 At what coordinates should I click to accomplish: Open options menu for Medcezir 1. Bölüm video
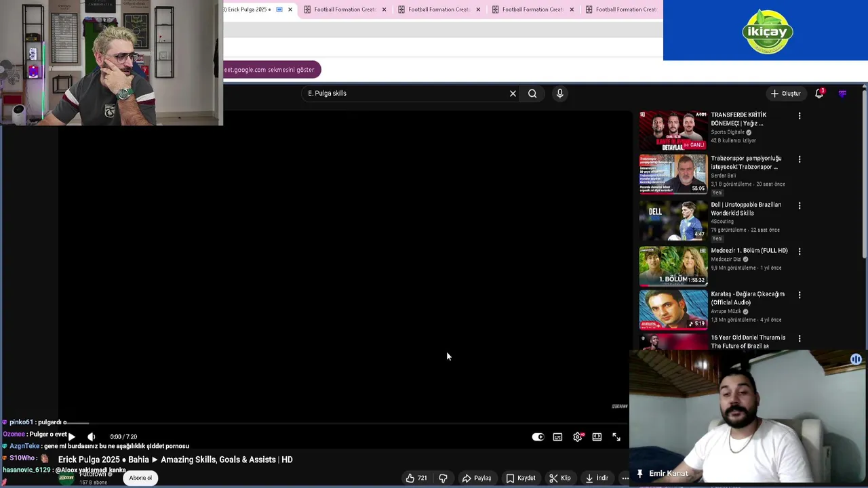[x=800, y=251]
